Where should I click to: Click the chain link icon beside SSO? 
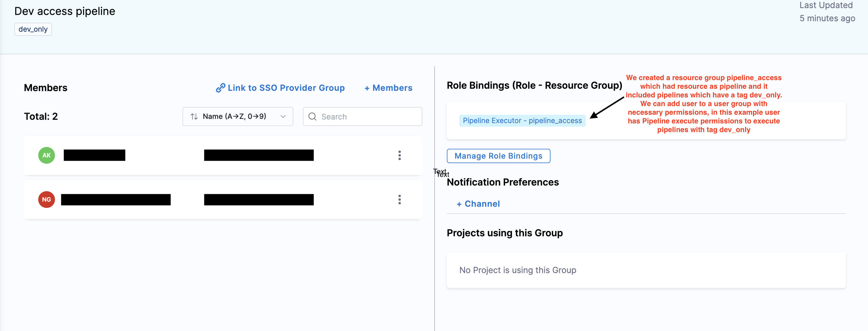(220, 88)
